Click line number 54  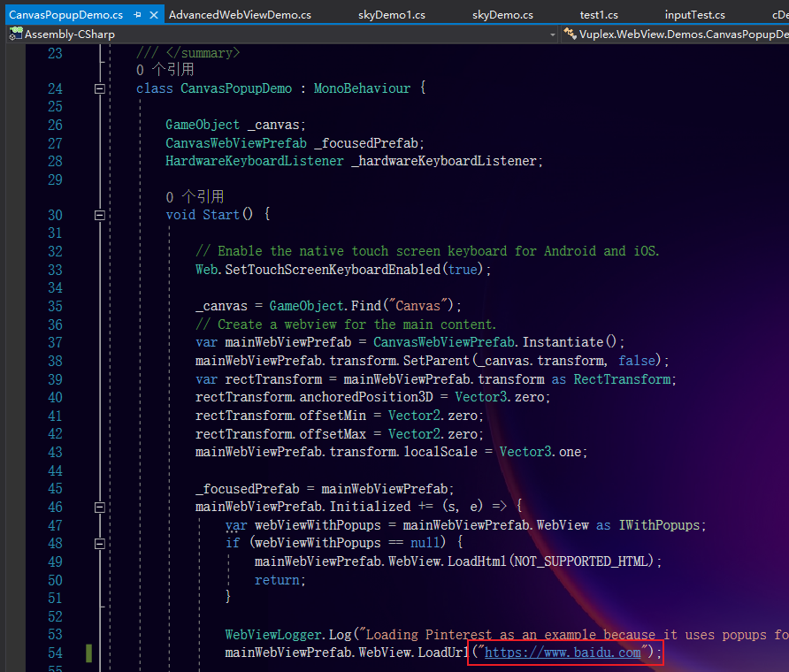(x=55, y=653)
